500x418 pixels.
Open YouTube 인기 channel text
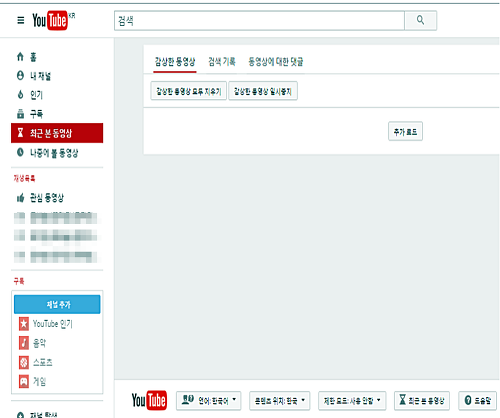coord(53,324)
